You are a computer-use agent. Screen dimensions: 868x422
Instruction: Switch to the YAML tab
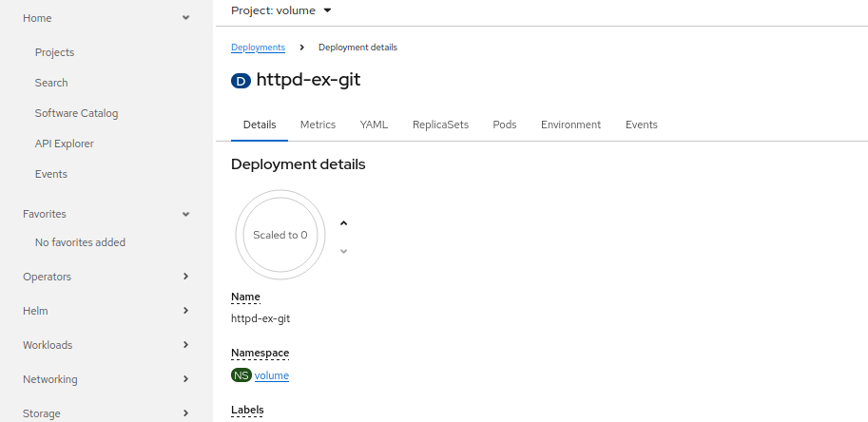374,125
